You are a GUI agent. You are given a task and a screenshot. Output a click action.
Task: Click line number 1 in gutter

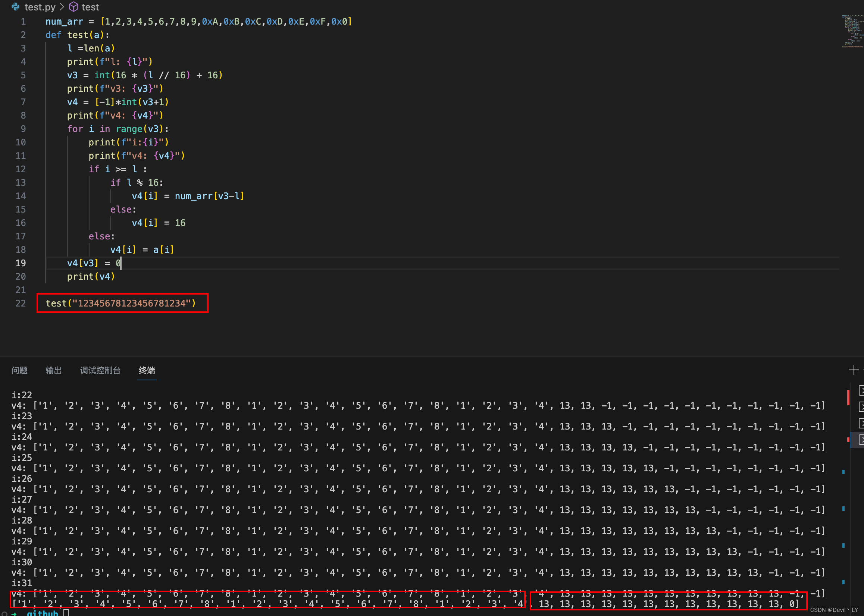pyautogui.click(x=23, y=22)
